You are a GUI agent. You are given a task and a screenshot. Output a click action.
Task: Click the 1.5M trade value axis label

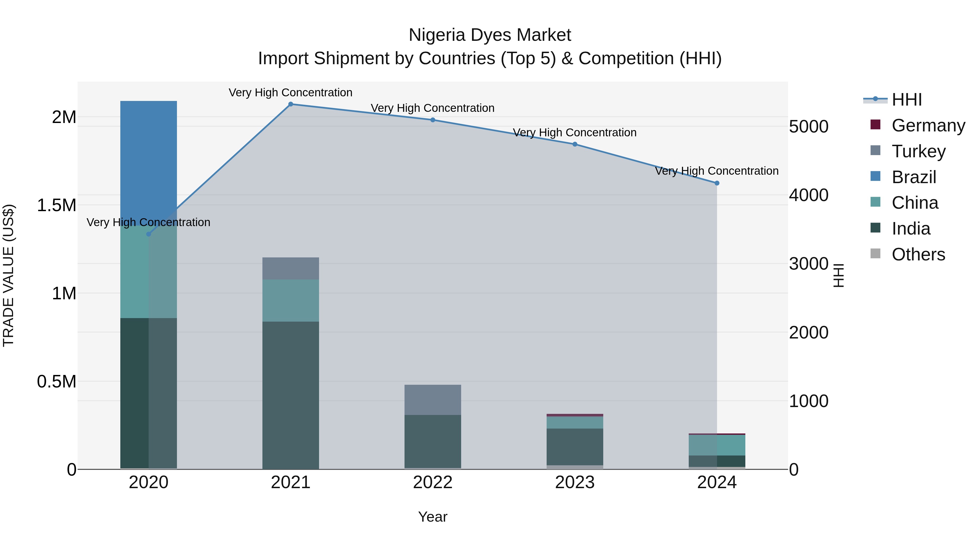pyautogui.click(x=57, y=205)
